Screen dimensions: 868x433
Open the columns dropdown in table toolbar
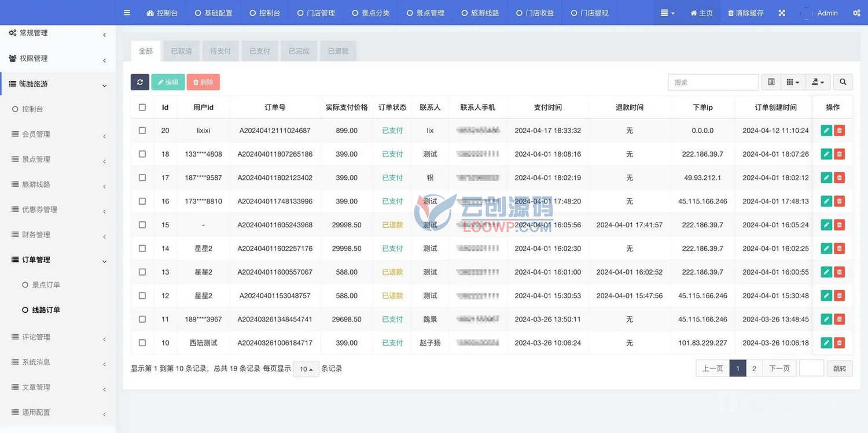tap(793, 82)
